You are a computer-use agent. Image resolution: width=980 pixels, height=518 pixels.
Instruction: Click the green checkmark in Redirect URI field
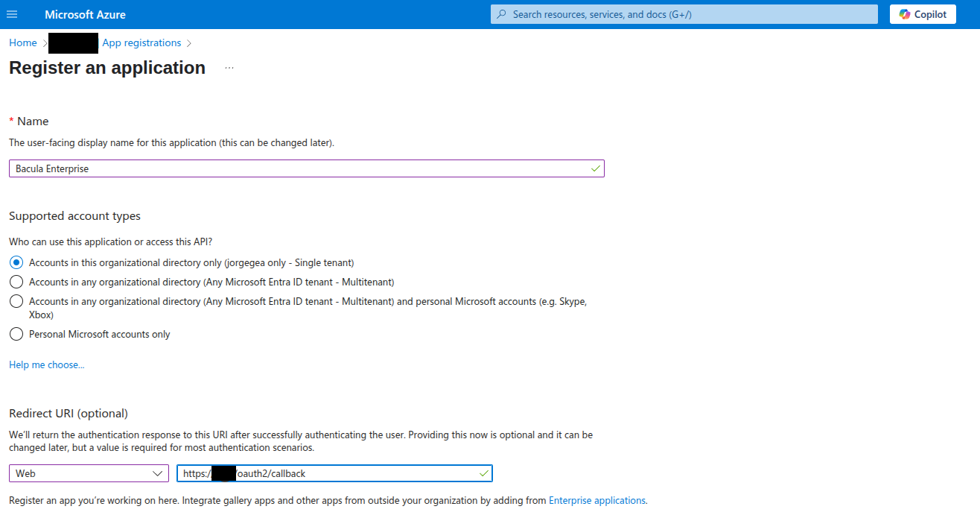pos(483,473)
